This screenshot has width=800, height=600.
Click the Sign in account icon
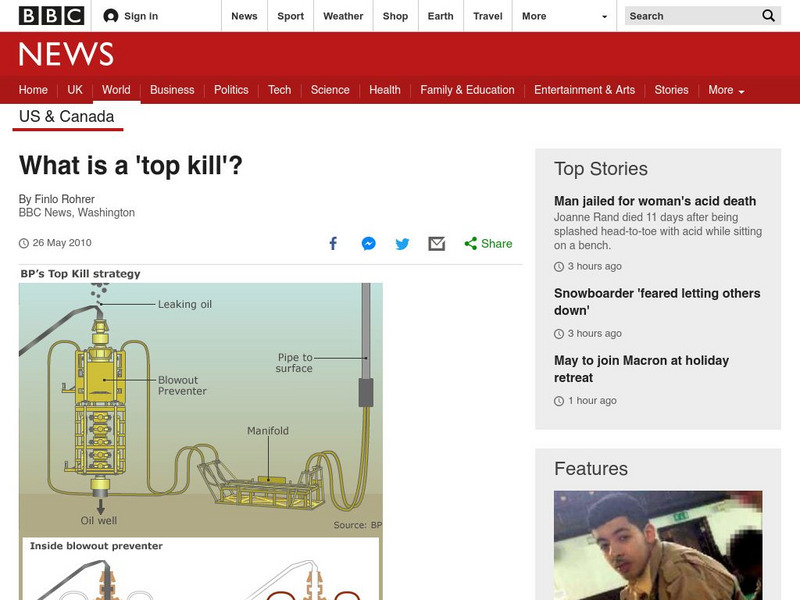[111, 16]
